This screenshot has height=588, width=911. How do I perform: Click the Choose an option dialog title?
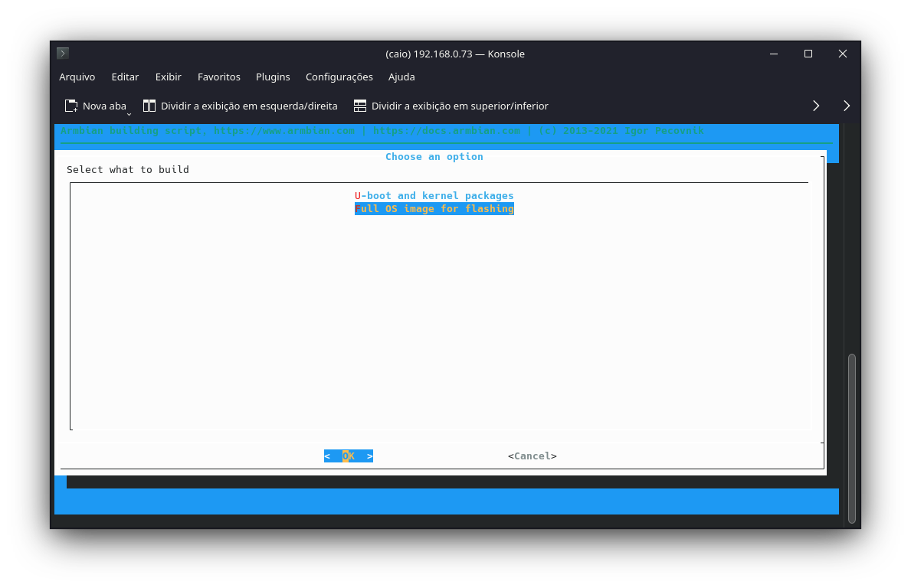click(434, 157)
